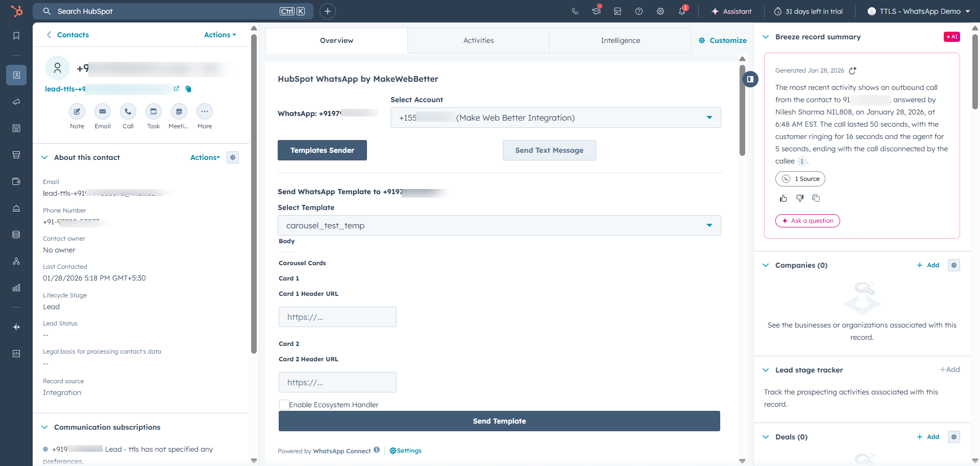Refresh the Breeze record summary

852,71
